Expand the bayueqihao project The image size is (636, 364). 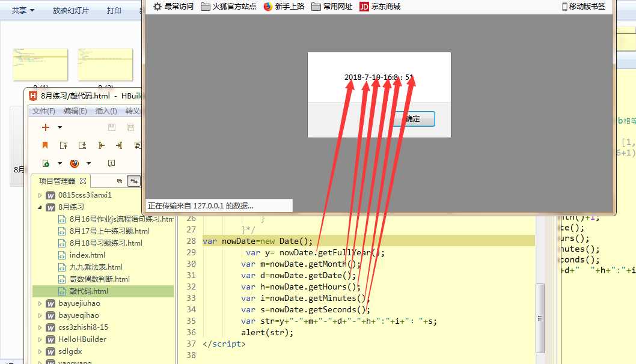pyautogui.click(x=40, y=315)
